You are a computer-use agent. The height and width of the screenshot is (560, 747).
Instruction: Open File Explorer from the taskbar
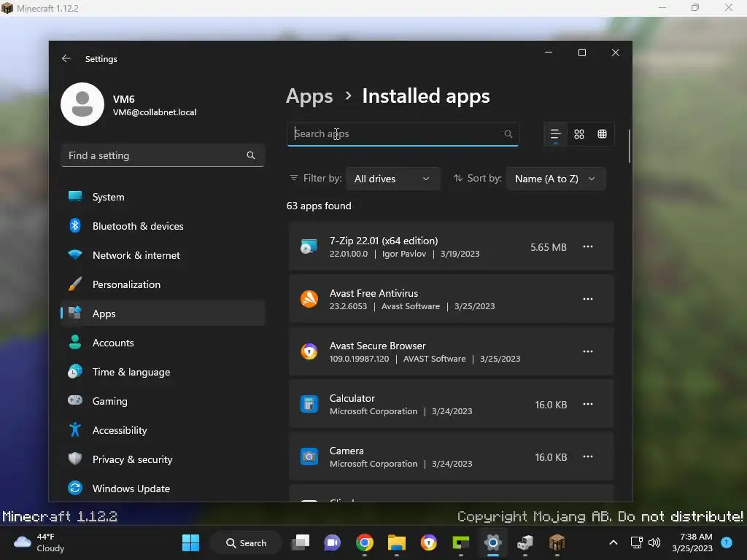[x=396, y=542]
